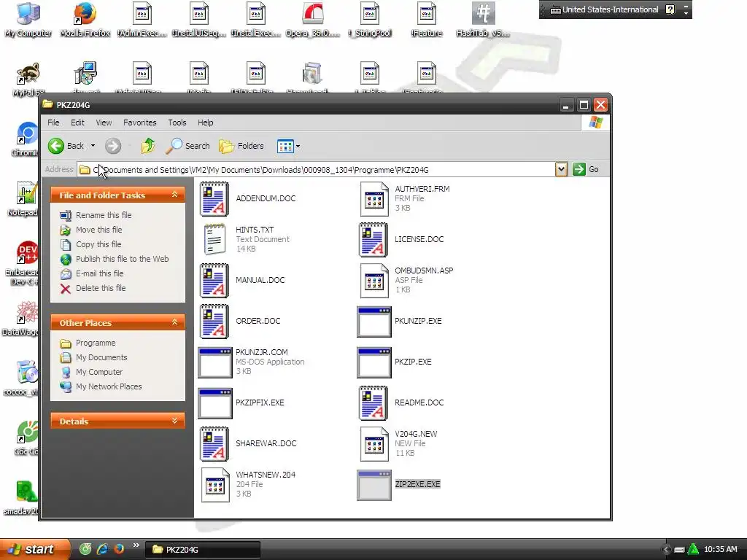Image resolution: width=747 pixels, height=560 pixels.
Task: Open the View menu
Action: [104, 122]
